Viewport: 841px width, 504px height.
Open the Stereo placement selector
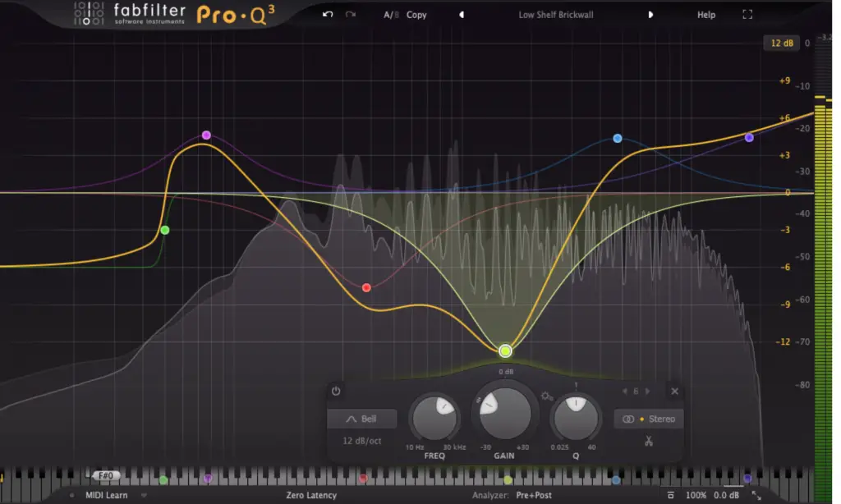(649, 419)
